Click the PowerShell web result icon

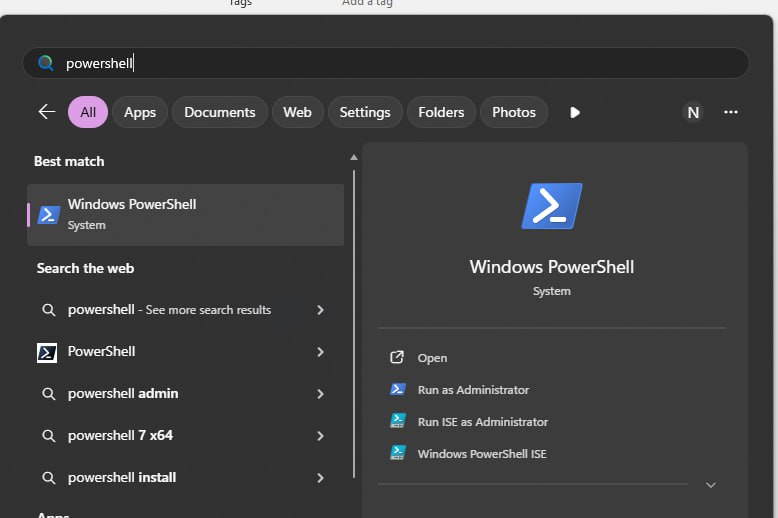(x=47, y=353)
